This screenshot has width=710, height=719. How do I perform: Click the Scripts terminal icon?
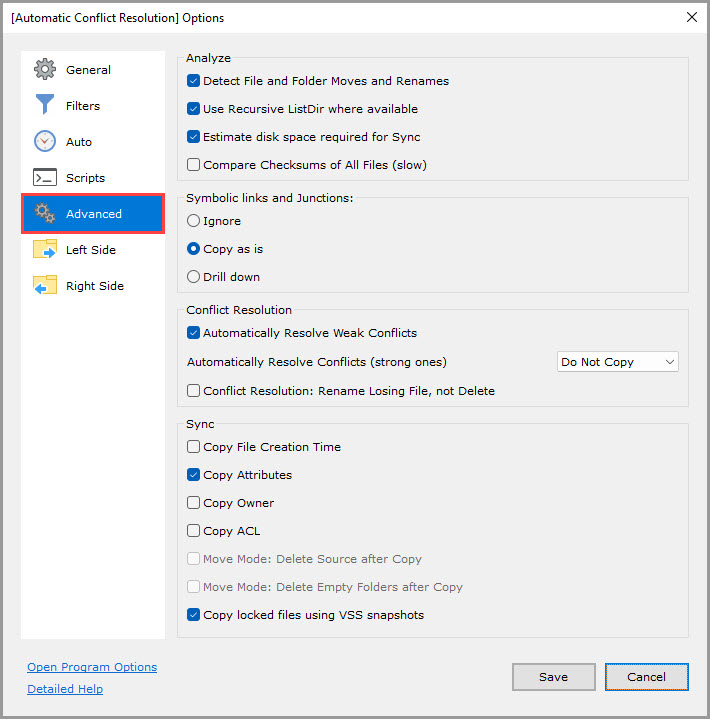pos(44,177)
